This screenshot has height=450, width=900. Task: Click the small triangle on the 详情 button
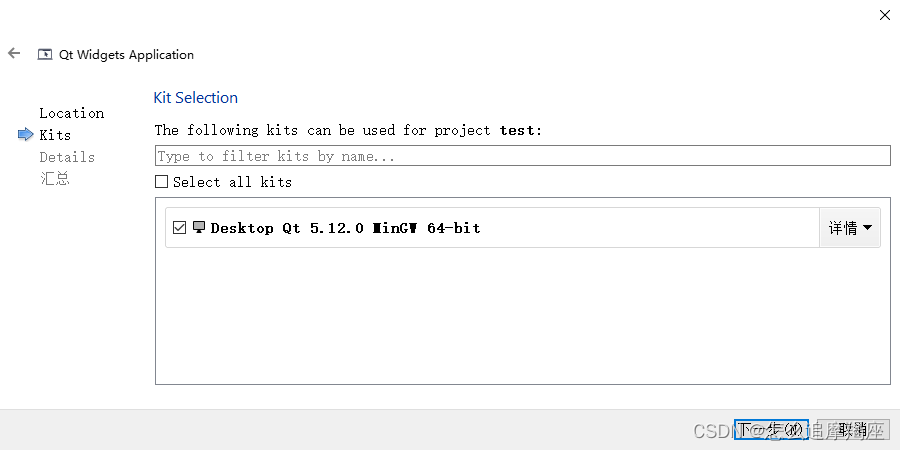[867, 227]
